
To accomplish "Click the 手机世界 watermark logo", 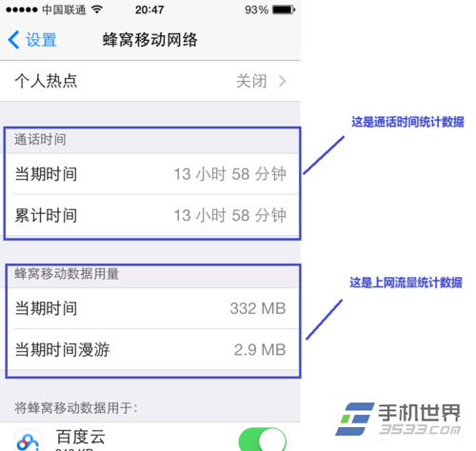I will pos(399,420).
